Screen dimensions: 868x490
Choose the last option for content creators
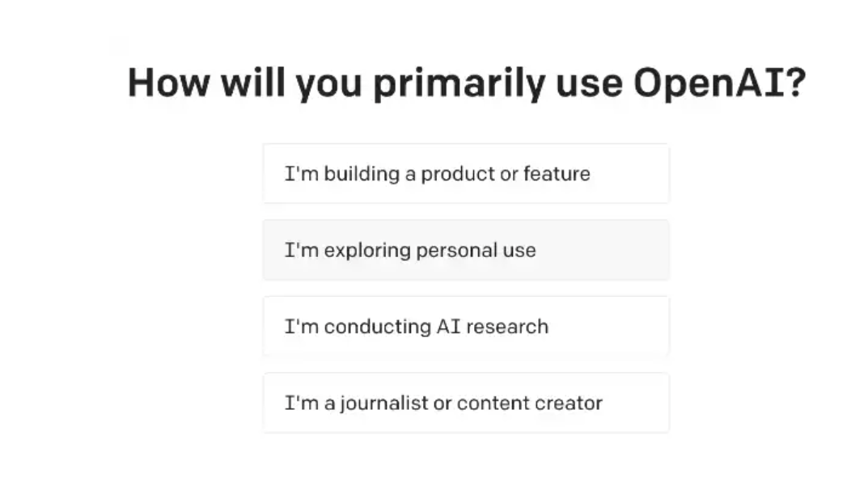[x=465, y=403]
